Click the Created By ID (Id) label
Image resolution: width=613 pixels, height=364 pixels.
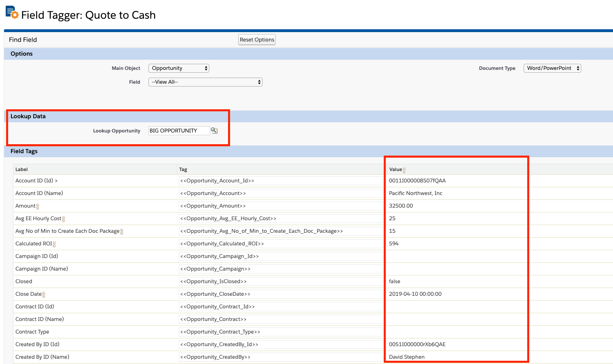coord(37,344)
